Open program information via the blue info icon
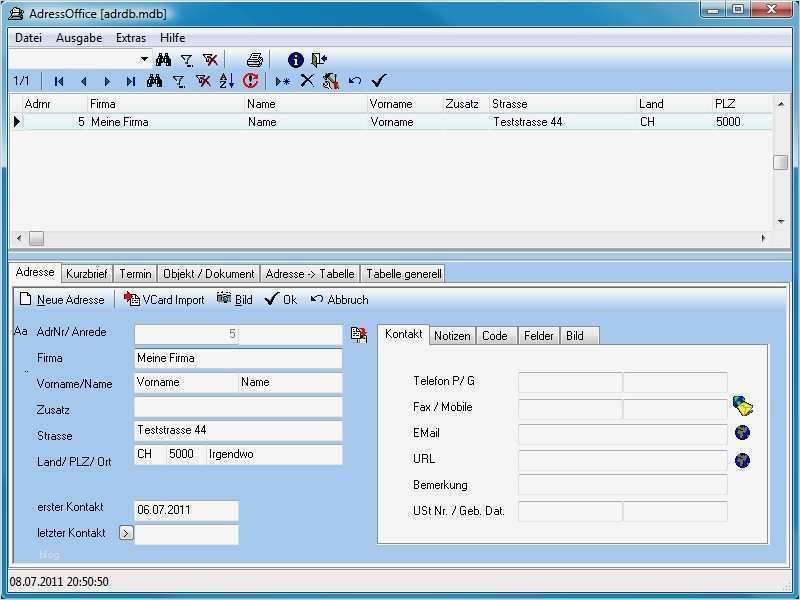The height and width of the screenshot is (600, 800). click(x=295, y=59)
